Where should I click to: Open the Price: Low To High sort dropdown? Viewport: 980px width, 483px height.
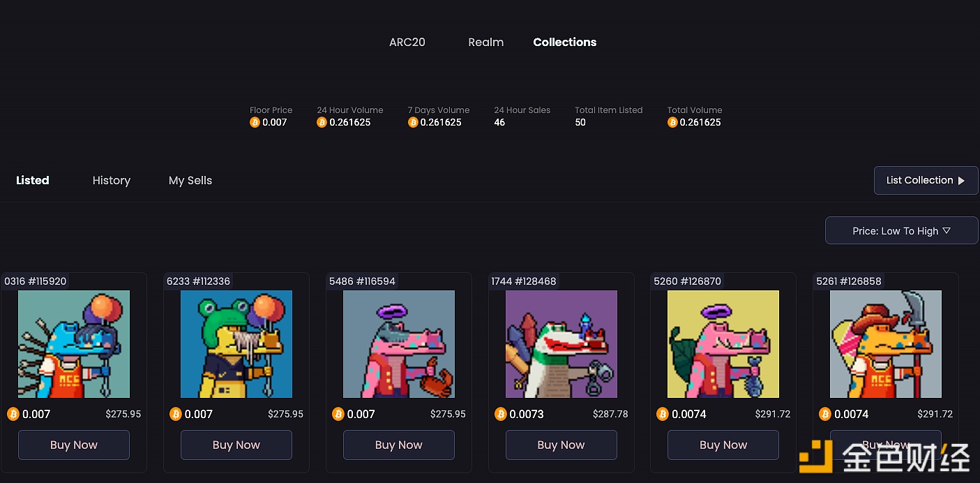pos(901,230)
